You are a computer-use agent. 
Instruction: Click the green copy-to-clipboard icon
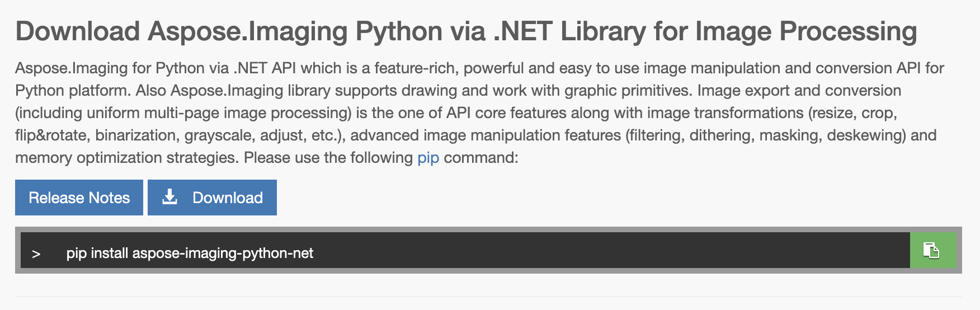pos(932,250)
